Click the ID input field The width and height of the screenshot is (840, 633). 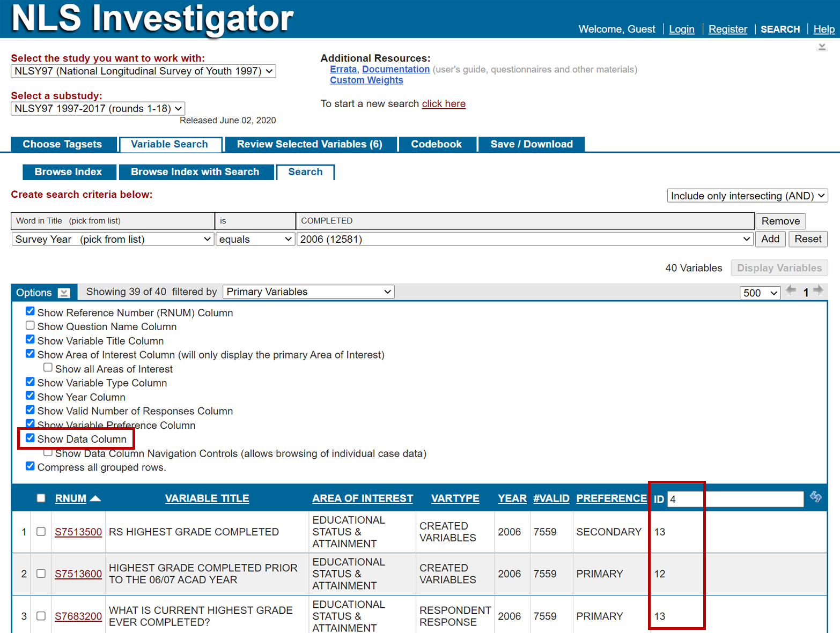735,499
